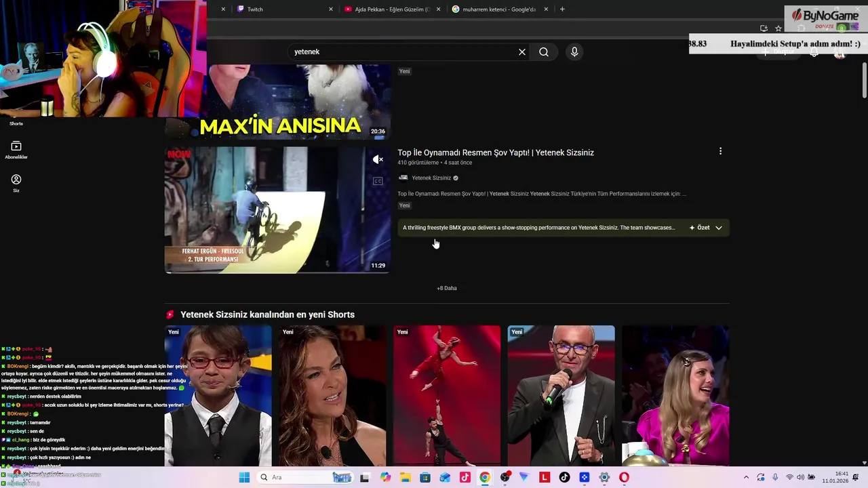Open 'Top İle Oynamadı Resmen Şov Yaptı!' title
Screen dimensions: 868x488
point(496,152)
